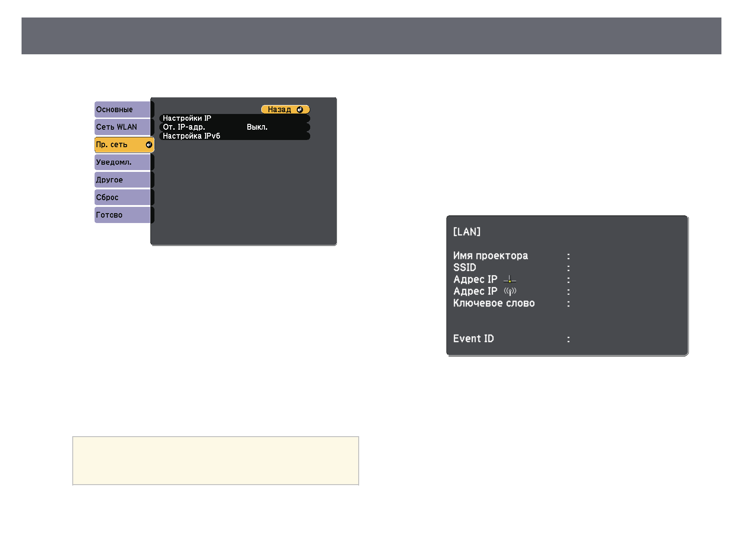Select the От. IP-адр. setting row
Image resolution: width=756 pixels, height=534 pixels.
pos(184,127)
